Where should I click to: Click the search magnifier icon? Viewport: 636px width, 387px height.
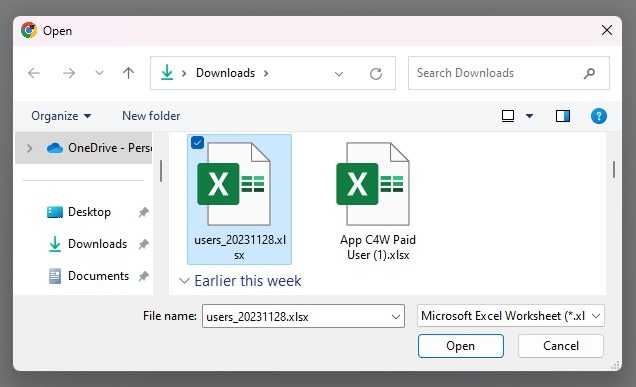click(x=589, y=73)
